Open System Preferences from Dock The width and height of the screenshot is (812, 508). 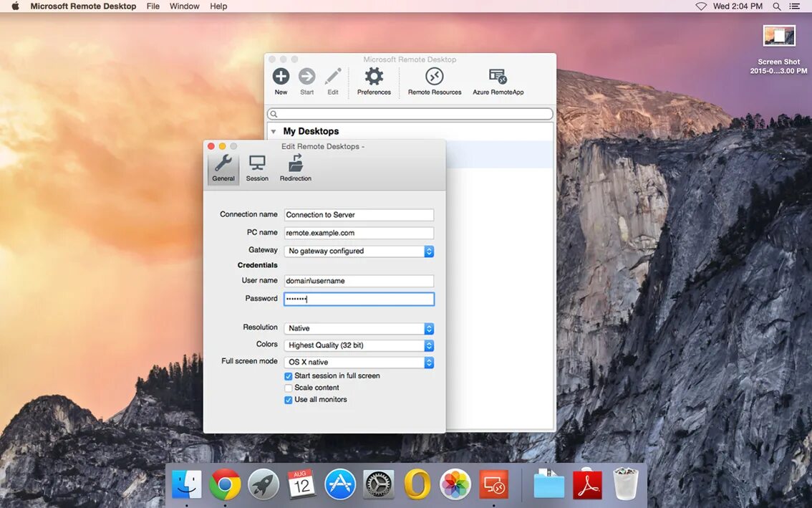(379, 484)
